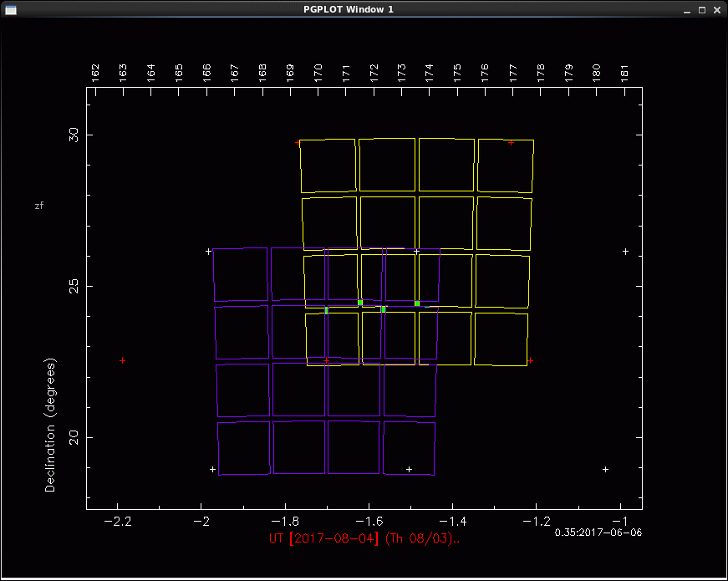Click the bottom axis label '-1.8'

pos(285,522)
